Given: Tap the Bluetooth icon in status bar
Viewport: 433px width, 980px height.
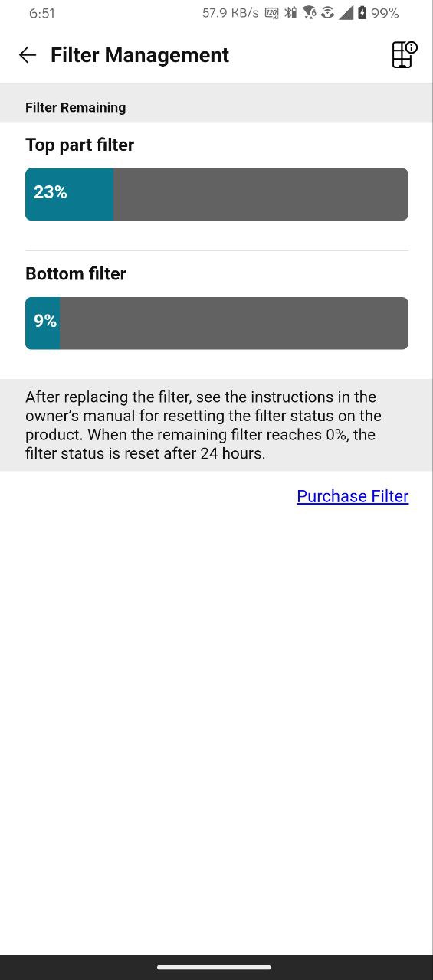Looking at the screenshot, I should (290, 13).
